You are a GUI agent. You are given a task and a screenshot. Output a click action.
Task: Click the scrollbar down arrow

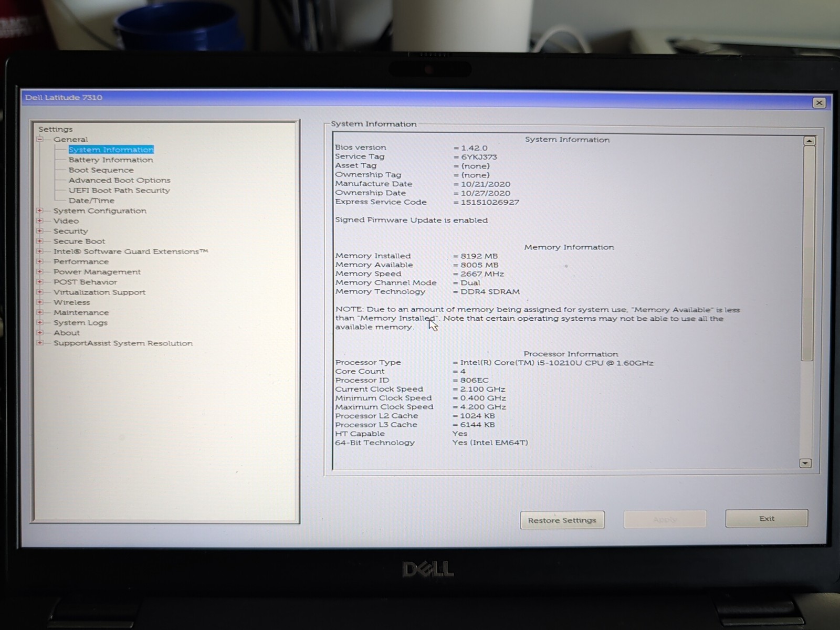pos(805,463)
